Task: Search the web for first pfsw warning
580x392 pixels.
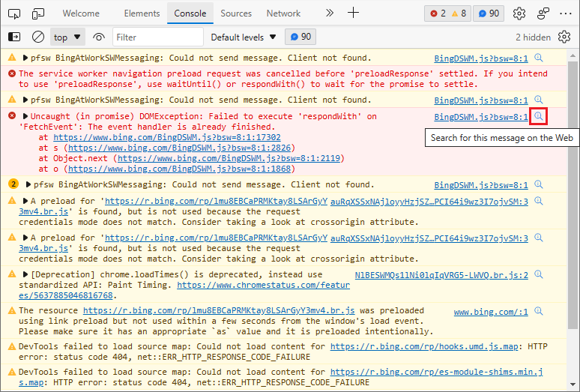Action: [x=539, y=58]
